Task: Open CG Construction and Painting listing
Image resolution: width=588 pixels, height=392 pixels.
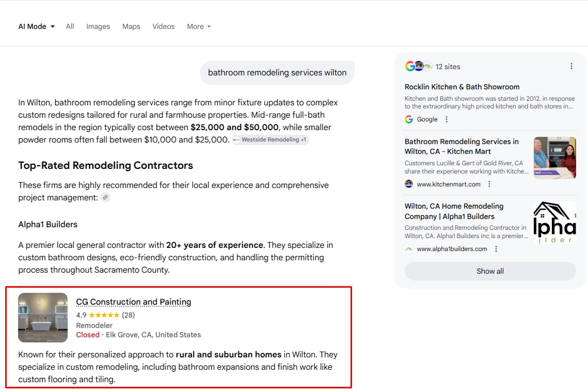Action: [x=134, y=302]
